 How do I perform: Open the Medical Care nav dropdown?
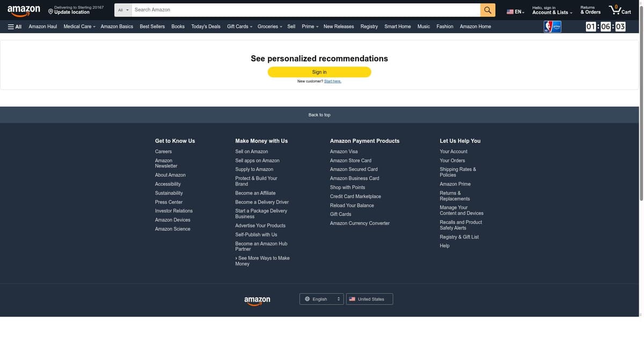79,26
